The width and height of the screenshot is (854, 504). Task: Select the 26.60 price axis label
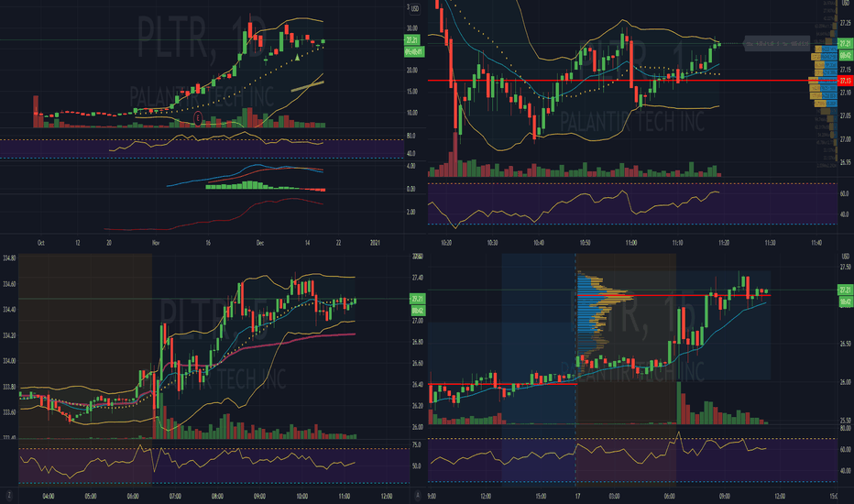(x=418, y=364)
